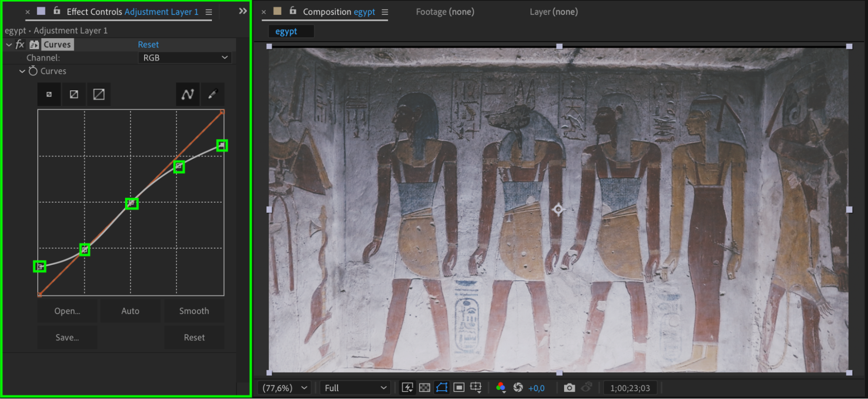
Task: Toggle the Curves stopwatch for keyframing
Action: 33,71
